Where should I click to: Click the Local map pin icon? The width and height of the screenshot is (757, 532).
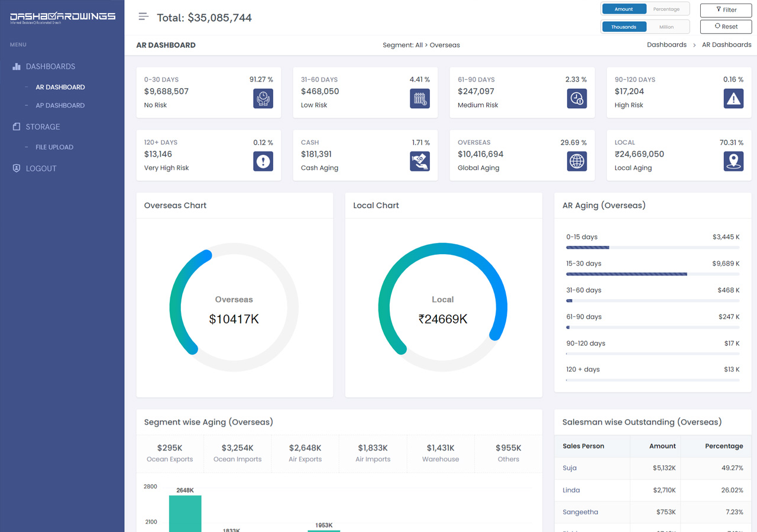(733, 161)
